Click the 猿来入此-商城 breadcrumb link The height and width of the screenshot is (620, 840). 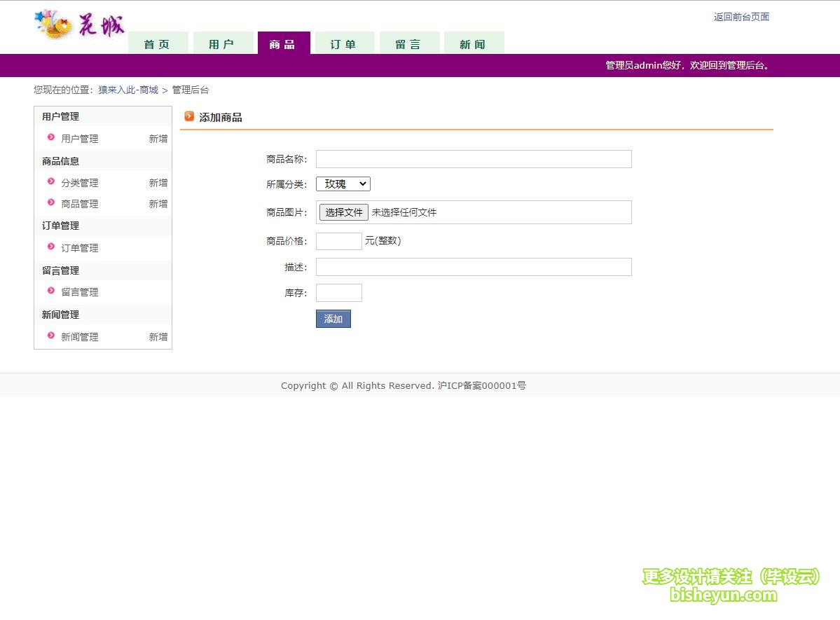click(x=128, y=90)
